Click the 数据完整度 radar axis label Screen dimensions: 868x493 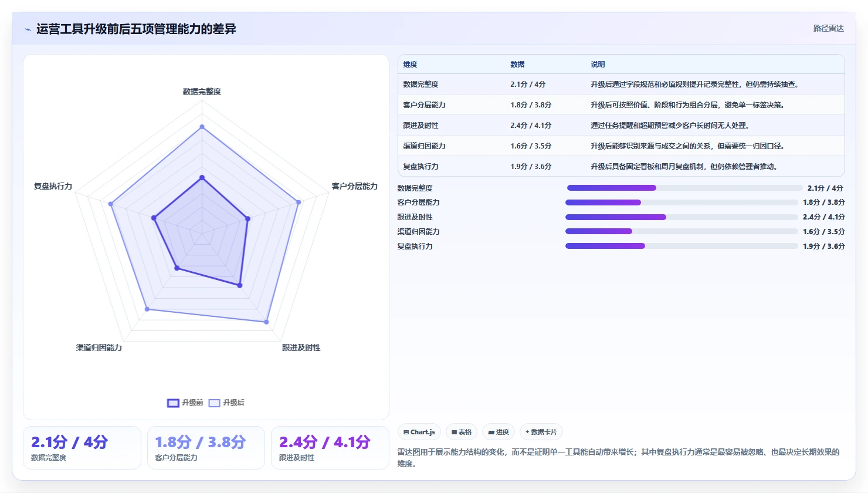pos(202,92)
